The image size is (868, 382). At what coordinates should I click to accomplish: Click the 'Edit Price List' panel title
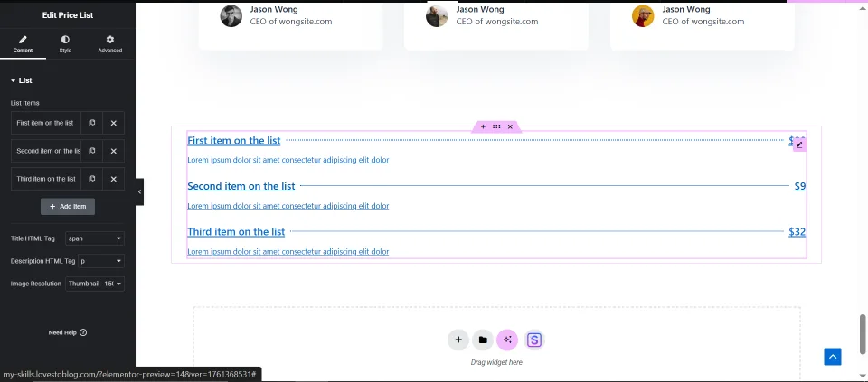pos(68,15)
